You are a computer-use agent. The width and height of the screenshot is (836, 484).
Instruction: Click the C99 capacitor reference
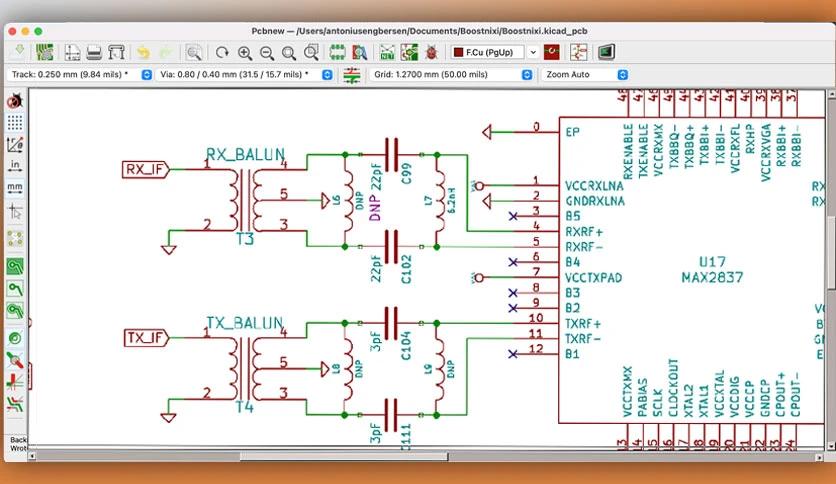(x=406, y=173)
